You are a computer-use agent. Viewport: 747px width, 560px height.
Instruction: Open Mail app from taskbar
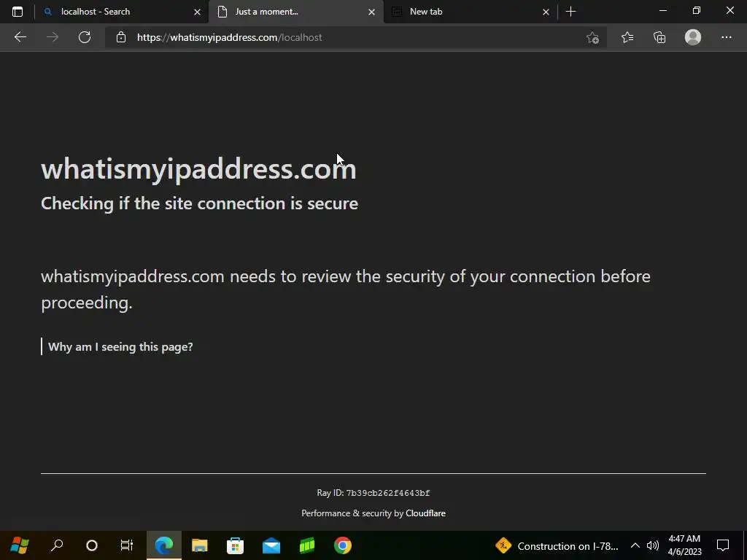pos(271,545)
